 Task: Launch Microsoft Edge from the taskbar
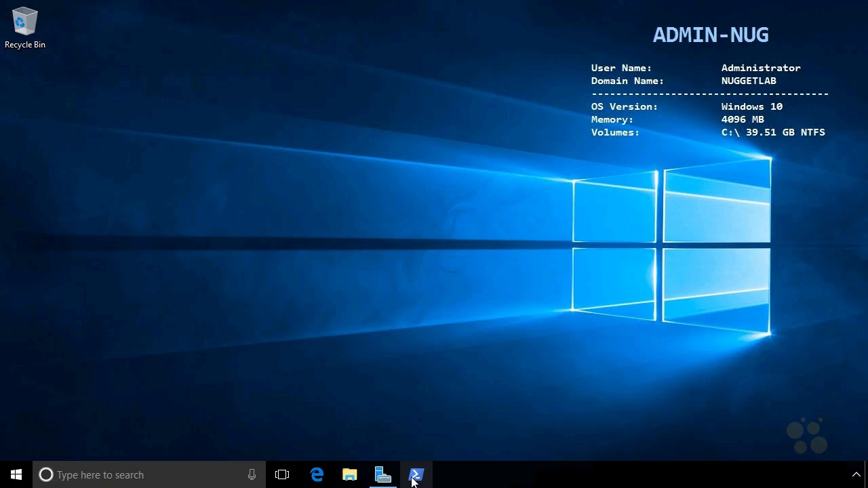pyautogui.click(x=317, y=474)
